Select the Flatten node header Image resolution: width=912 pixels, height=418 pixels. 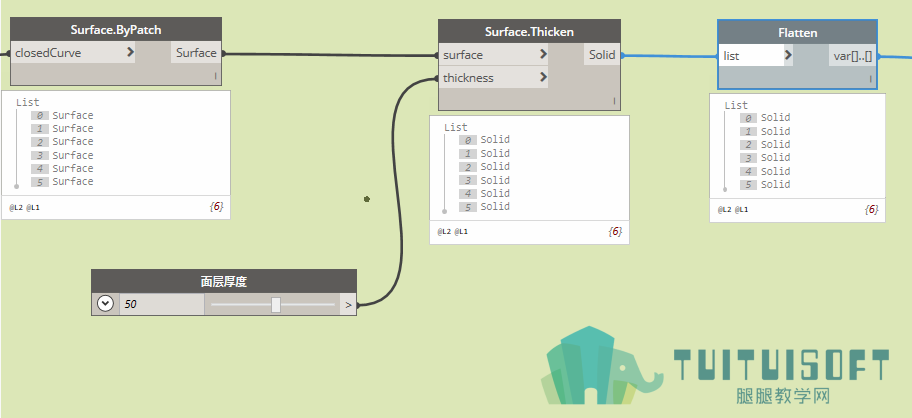(797, 33)
